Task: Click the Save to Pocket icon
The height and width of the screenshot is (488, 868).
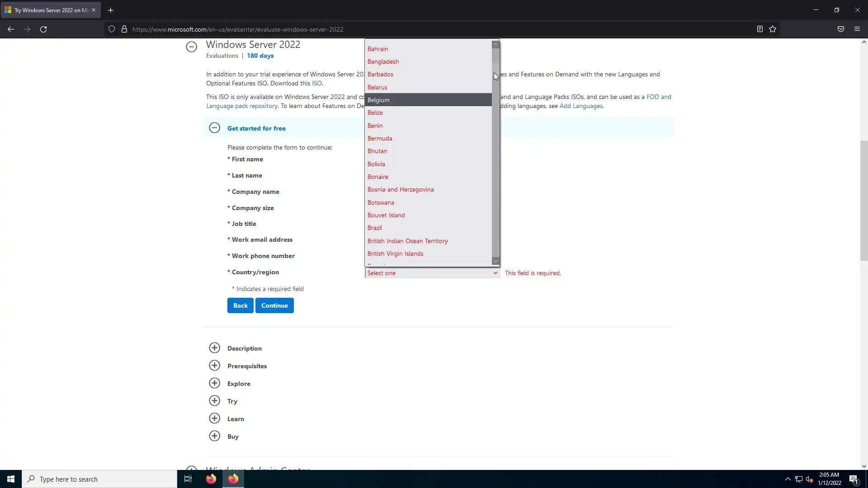Action: pyautogui.click(x=840, y=29)
